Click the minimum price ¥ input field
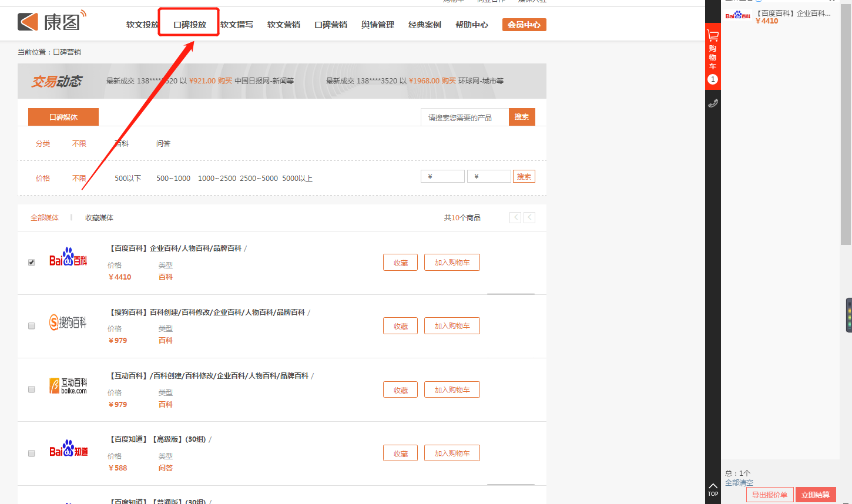 click(x=442, y=176)
